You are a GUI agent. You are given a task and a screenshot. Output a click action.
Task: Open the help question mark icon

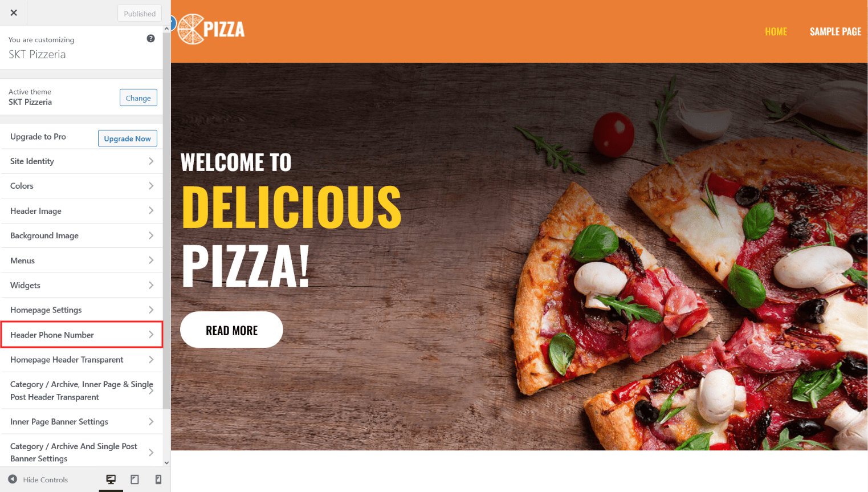150,39
